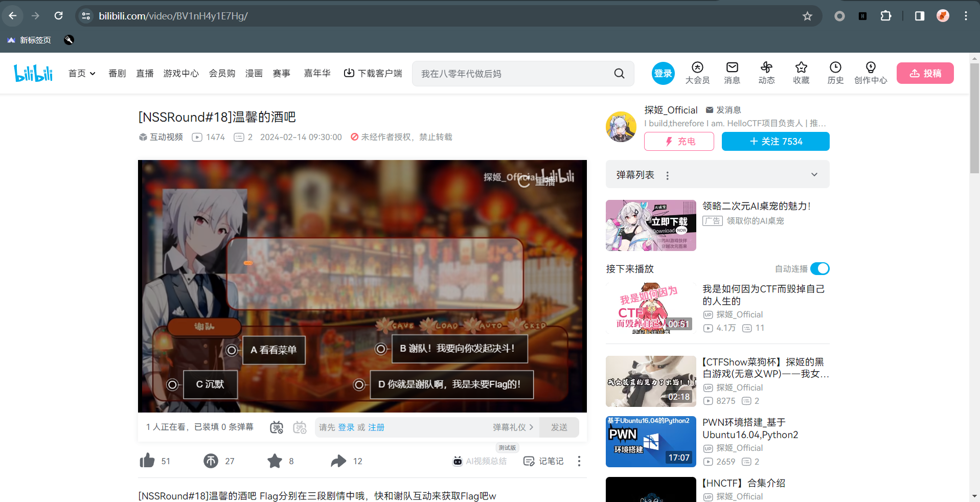Open Chrome side panel icon
This screenshot has width=980, height=502.
tap(919, 16)
